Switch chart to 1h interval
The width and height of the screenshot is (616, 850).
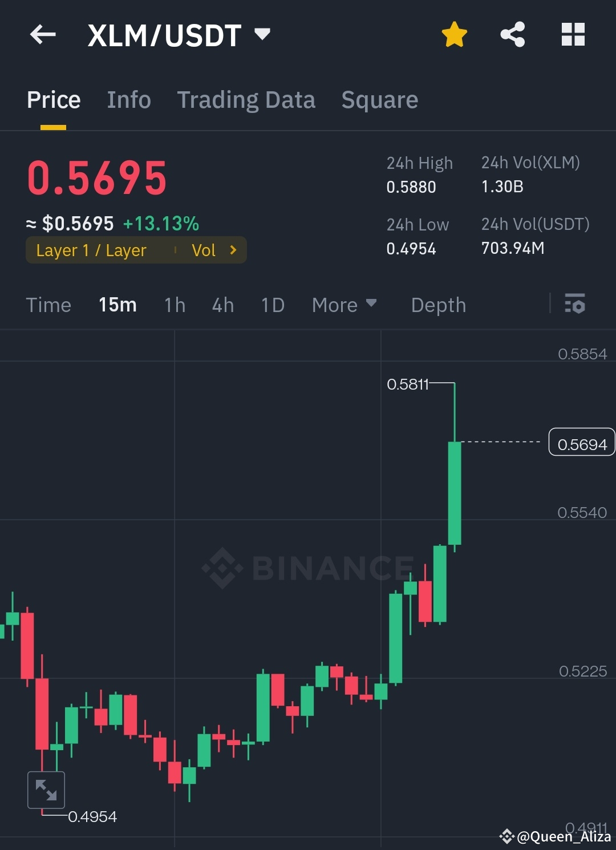[x=174, y=305]
